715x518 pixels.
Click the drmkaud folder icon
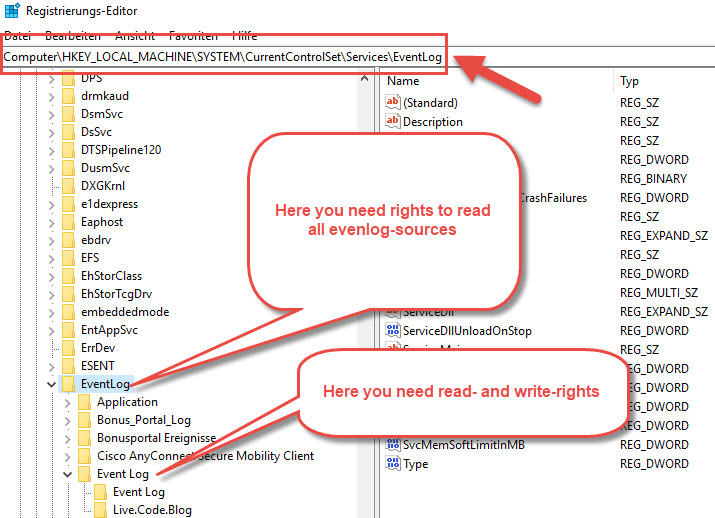pos(68,96)
